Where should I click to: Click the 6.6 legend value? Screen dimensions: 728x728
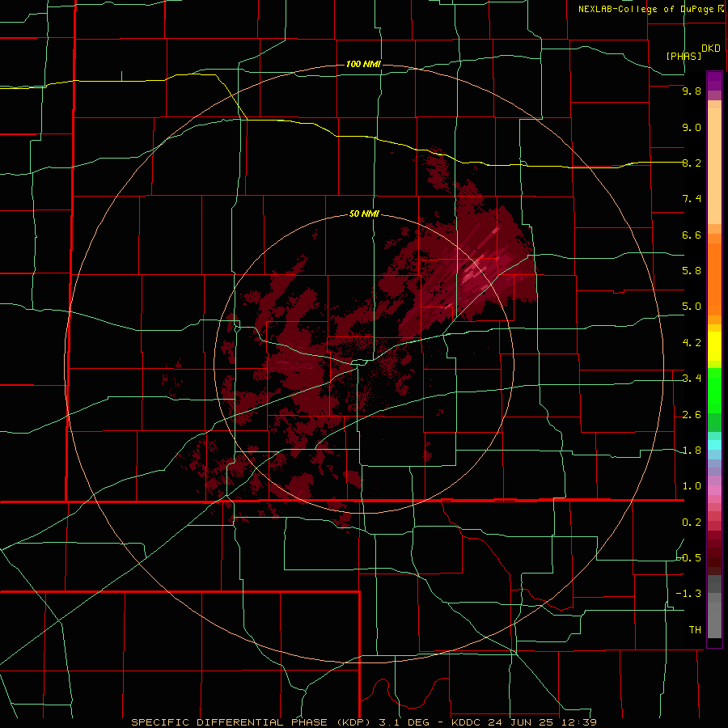[x=692, y=235]
